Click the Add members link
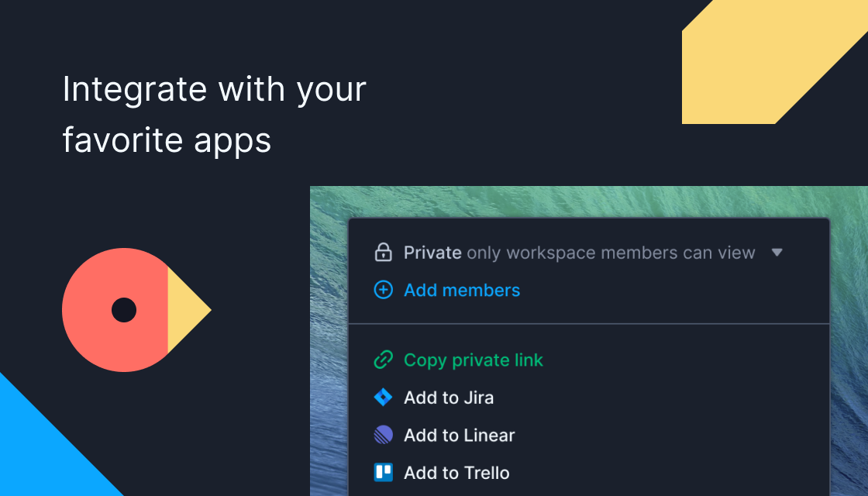The height and width of the screenshot is (496, 868). [462, 290]
